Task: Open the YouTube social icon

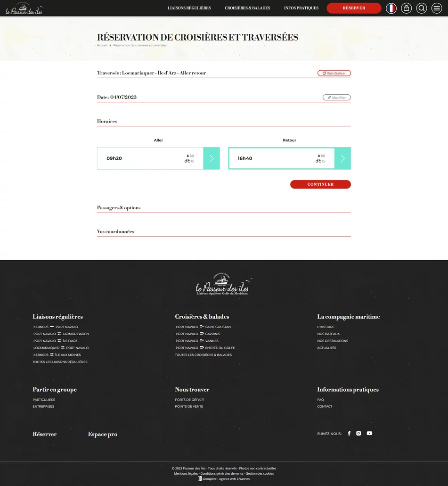Action: pos(369,433)
